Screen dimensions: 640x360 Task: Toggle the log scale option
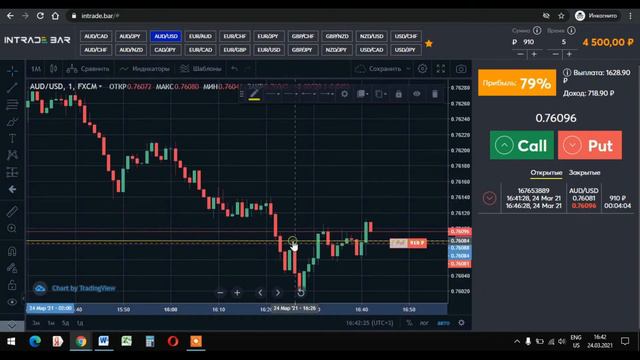424,323
